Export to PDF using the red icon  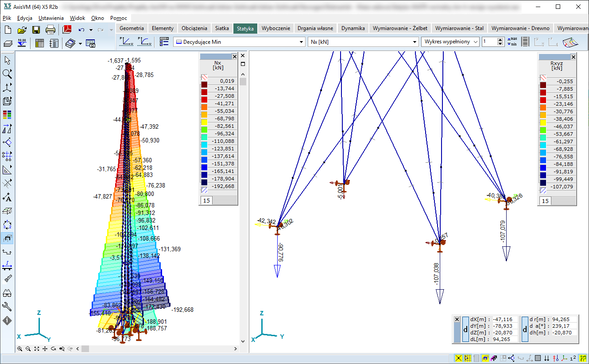coord(67,30)
